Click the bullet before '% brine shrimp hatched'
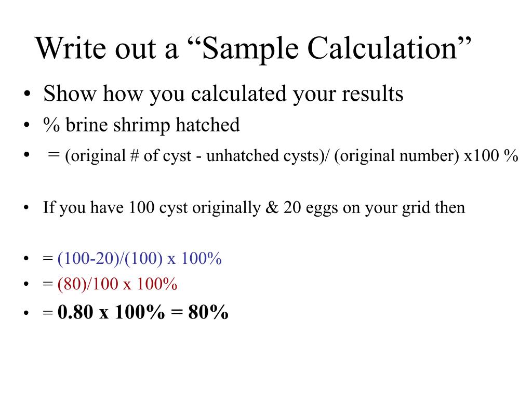The height and width of the screenshot is (399, 532). (x=27, y=125)
